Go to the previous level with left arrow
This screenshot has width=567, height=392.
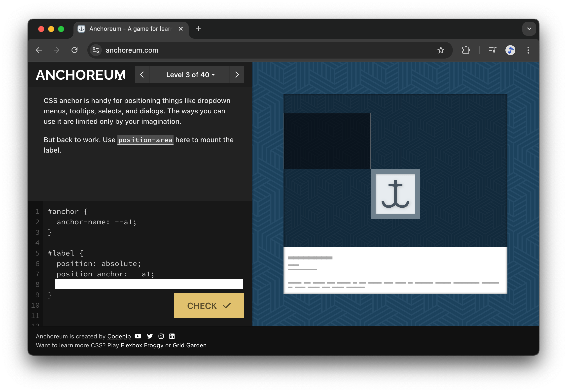pyautogui.click(x=142, y=75)
